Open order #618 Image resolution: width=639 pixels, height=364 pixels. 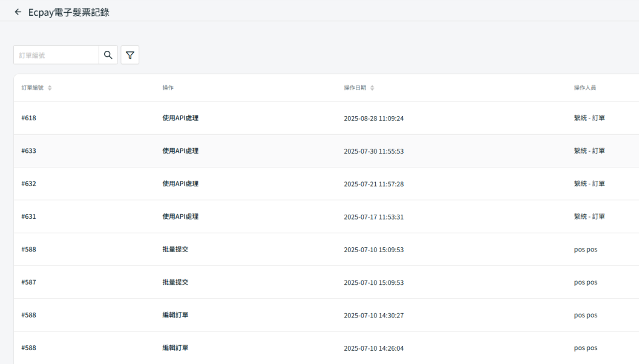(29, 118)
